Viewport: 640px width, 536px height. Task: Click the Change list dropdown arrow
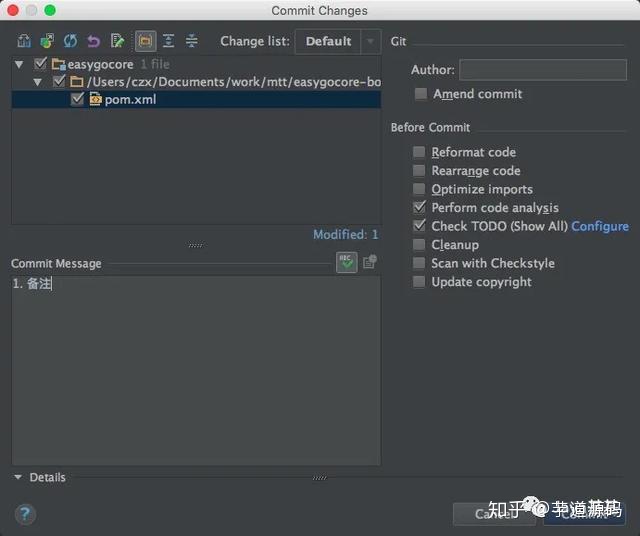[371, 41]
